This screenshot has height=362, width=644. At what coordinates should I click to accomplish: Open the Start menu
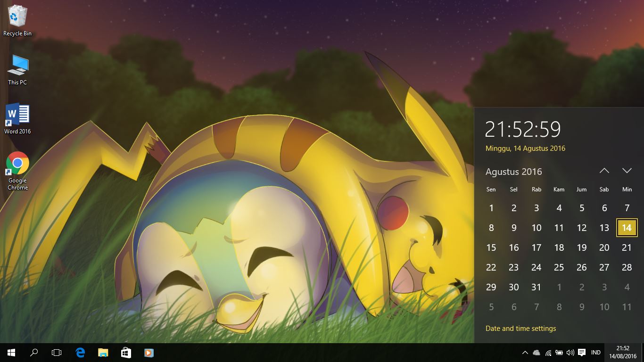pos(10,352)
